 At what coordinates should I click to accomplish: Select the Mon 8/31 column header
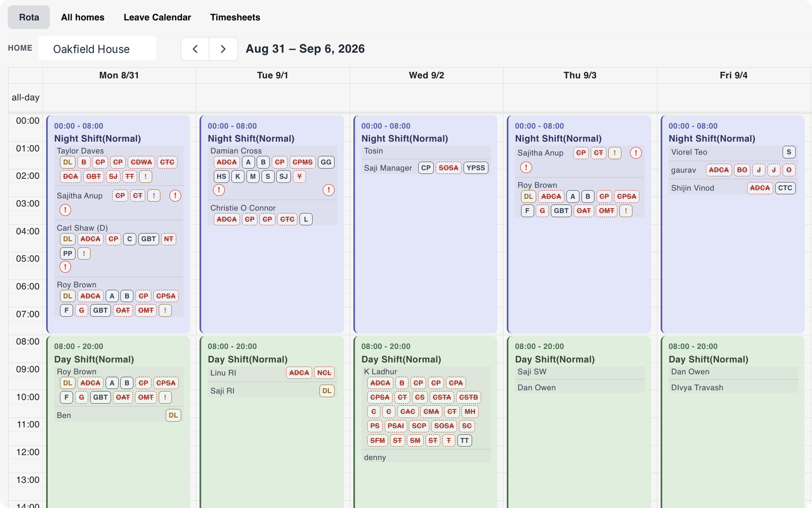119,75
